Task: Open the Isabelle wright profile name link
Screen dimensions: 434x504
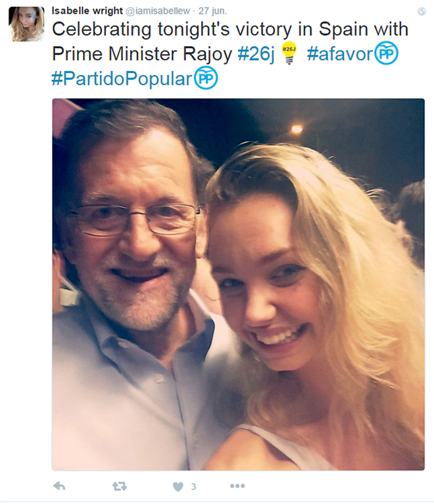Action: point(88,11)
